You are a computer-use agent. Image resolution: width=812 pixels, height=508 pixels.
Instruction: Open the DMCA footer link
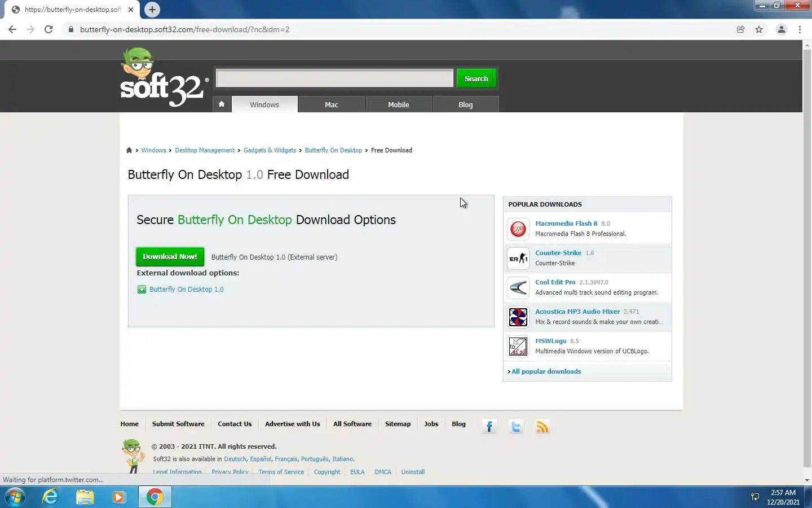tap(383, 472)
